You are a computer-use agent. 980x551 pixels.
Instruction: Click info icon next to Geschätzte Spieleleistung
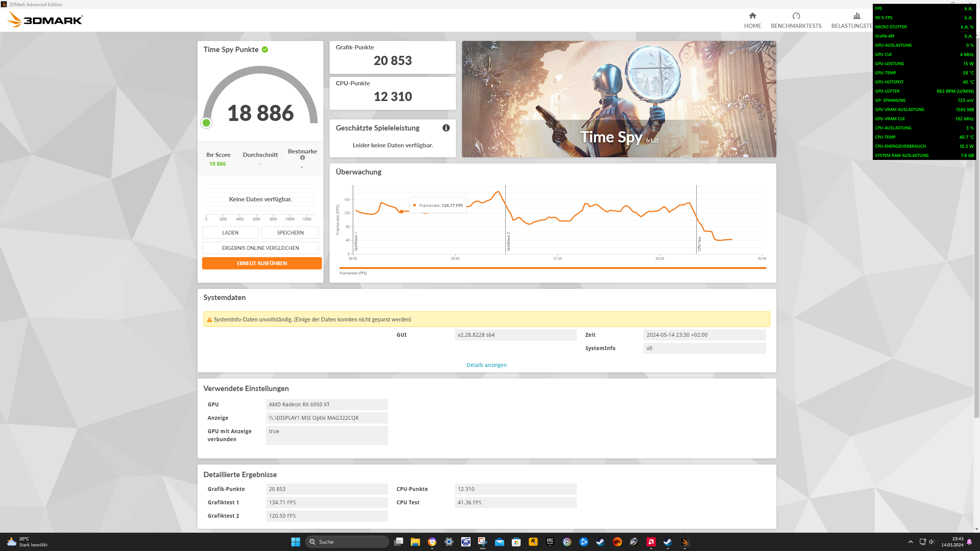pos(446,128)
